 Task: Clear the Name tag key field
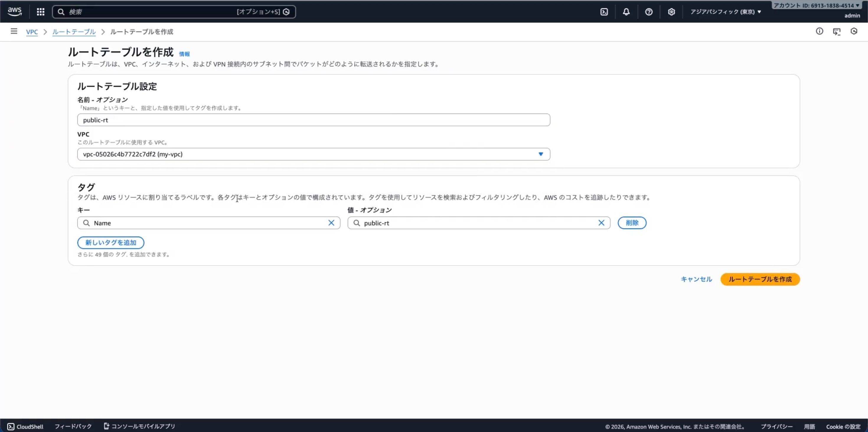tap(331, 223)
